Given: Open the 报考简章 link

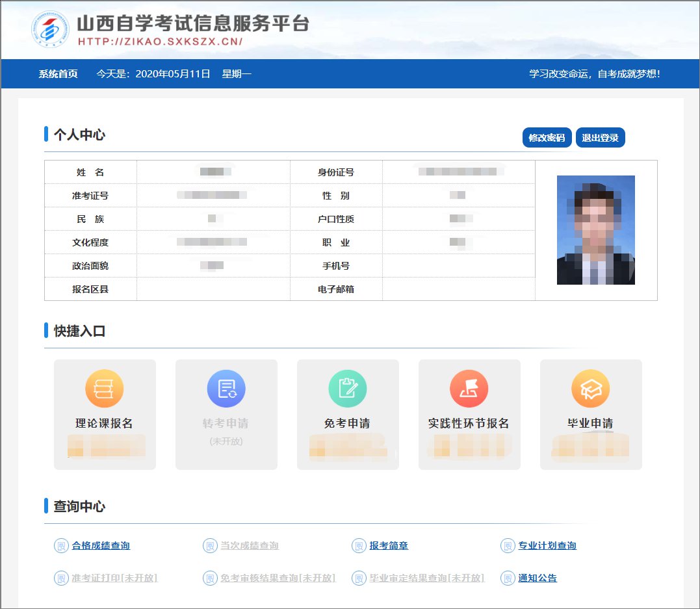Looking at the screenshot, I should pyautogui.click(x=389, y=545).
